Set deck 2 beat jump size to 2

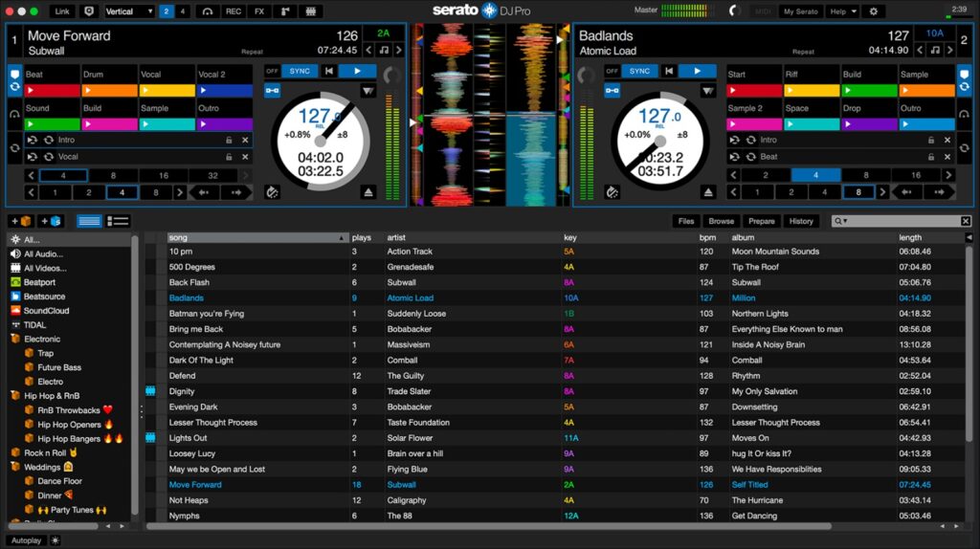tap(791, 192)
